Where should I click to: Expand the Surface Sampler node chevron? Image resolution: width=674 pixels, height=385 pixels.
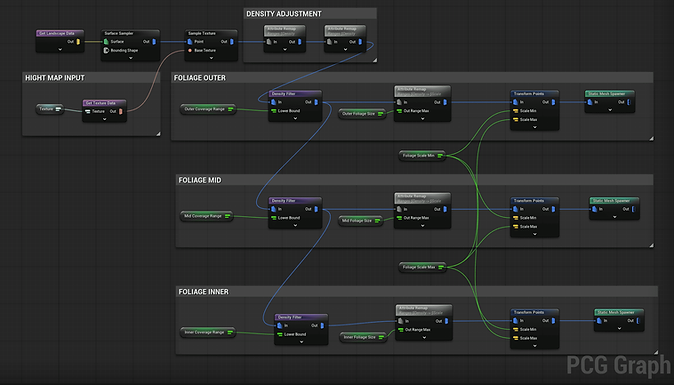point(131,58)
